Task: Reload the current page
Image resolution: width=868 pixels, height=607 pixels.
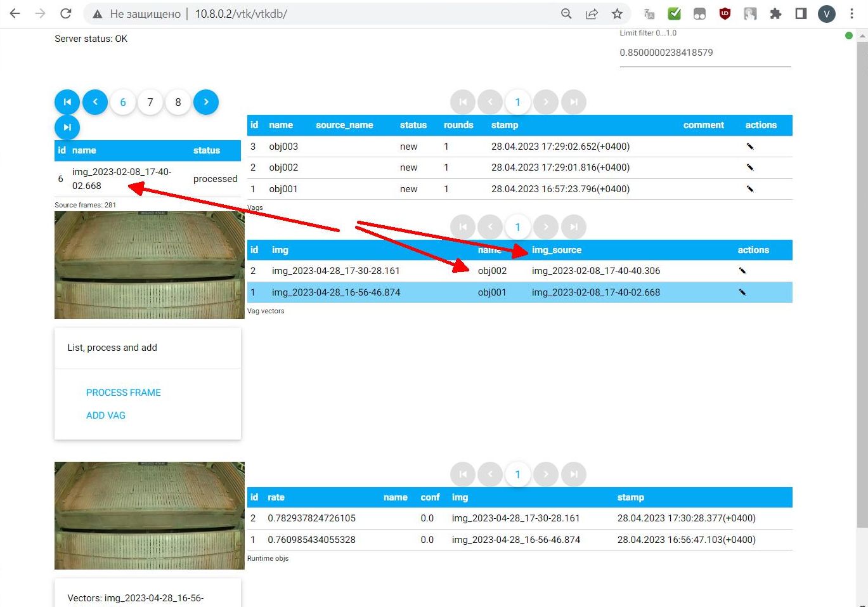Action: click(x=65, y=13)
